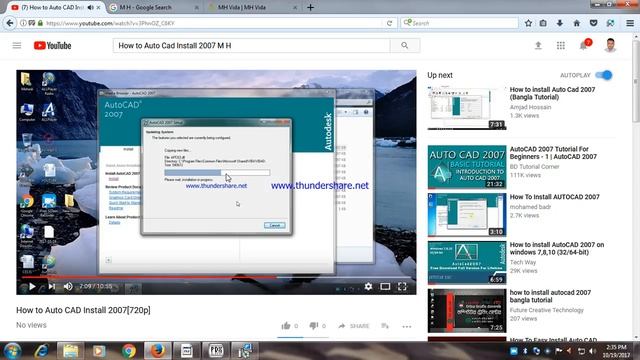Screen dimensions: 640x360
Task: Open How to install Auto Cad 2007 (Bangla Tutorial)
Action: click(552, 93)
